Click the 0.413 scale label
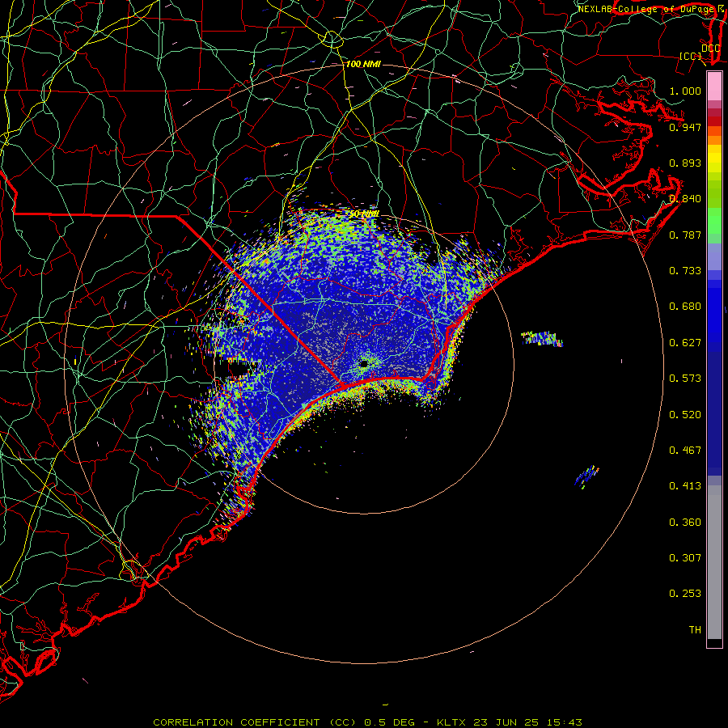 [x=685, y=486]
